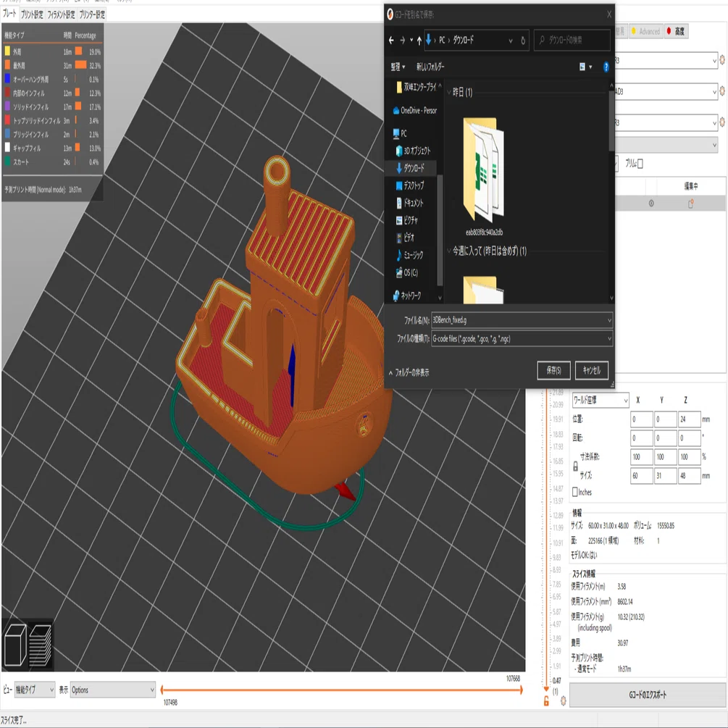Image resolution: width=728 pixels, height=728 pixels.
Task: Go up one folder level
Action: 419,41
